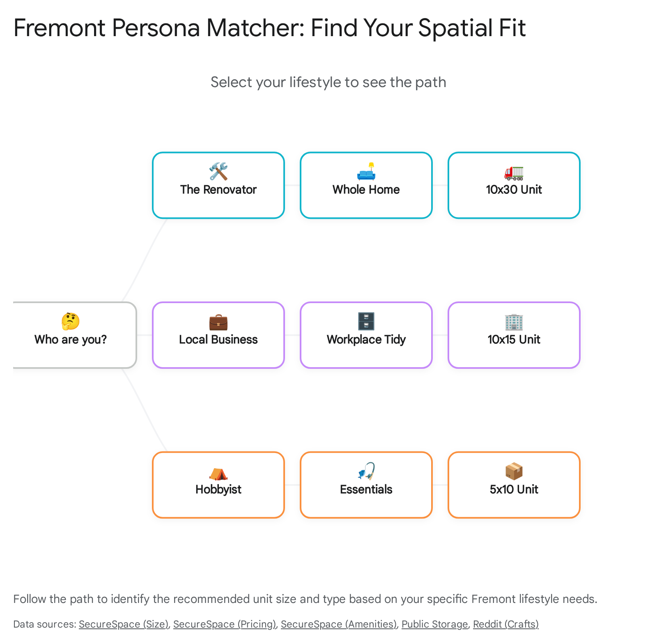Click the fishing pole Essentials icon
Image resolution: width=657 pixels, height=644 pixels.
tap(366, 471)
